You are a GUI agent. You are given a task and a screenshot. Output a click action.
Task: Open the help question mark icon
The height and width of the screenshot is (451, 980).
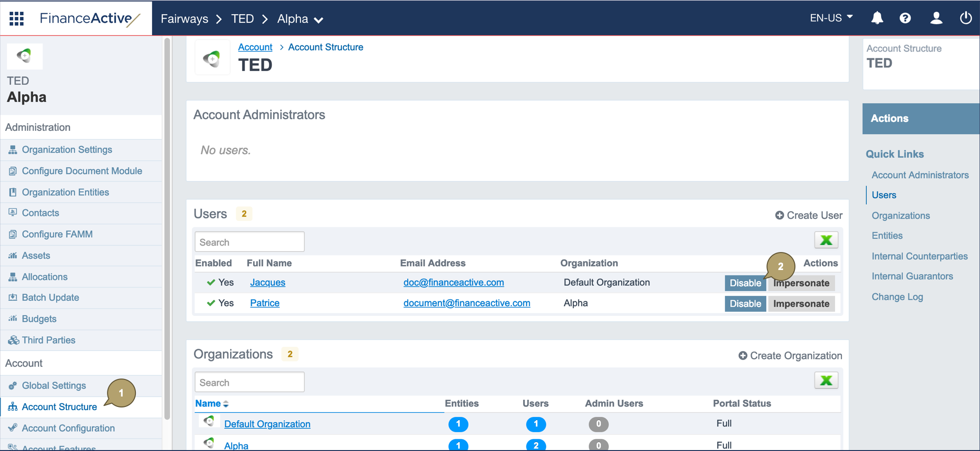tap(905, 18)
